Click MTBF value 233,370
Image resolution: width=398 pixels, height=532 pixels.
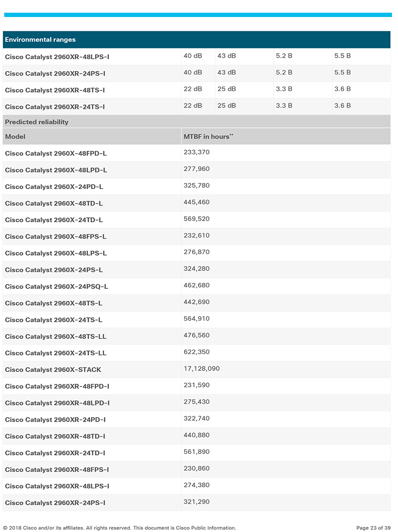(x=197, y=152)
